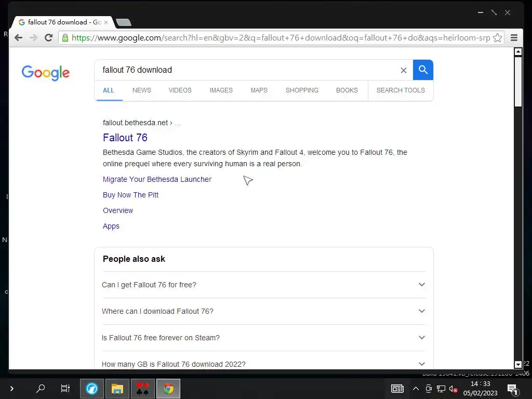532x399 pixels.
Task: Switch to the VIDEOS tab
Action: (180, 90)
